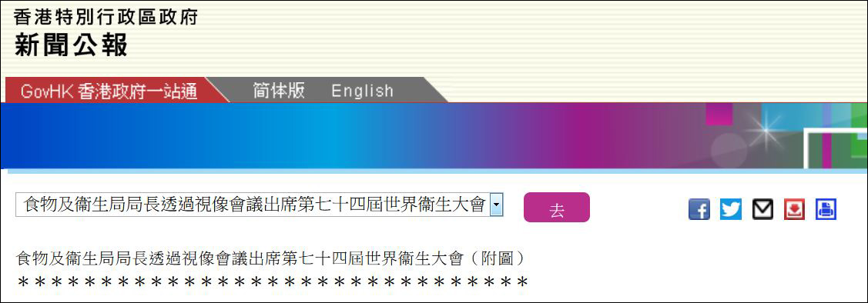Print the page using blue printer icon
The height and width of the screenshot is (303, 868).
pos(826,209)
